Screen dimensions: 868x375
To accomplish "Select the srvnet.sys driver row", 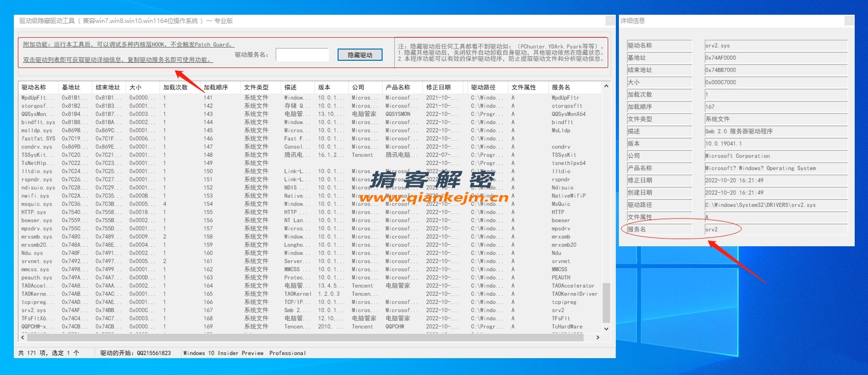I will click(x=310, y=261).
